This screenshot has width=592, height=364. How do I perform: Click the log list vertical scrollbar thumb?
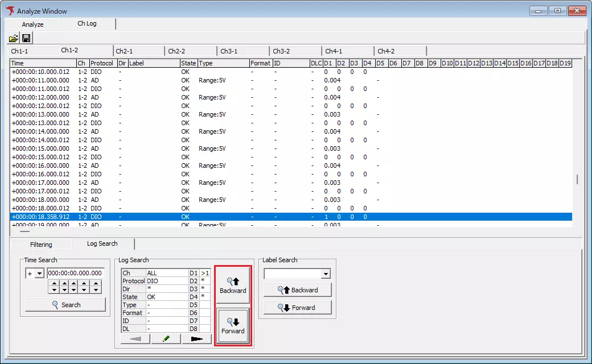577,180
